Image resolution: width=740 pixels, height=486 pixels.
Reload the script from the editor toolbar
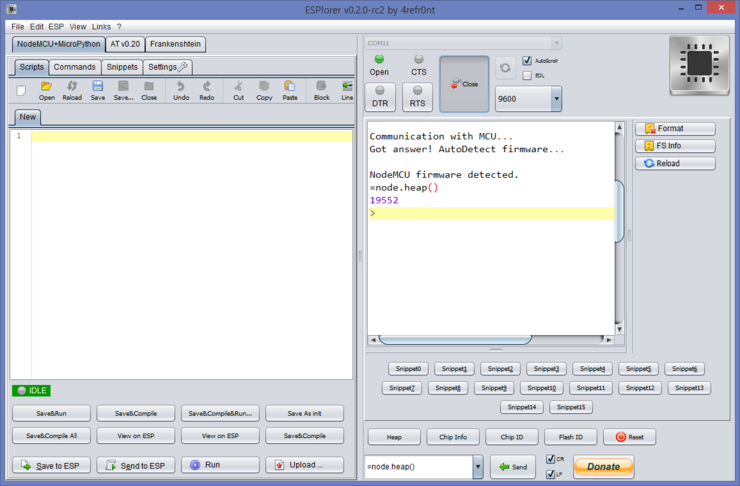(x=72, y=91)
